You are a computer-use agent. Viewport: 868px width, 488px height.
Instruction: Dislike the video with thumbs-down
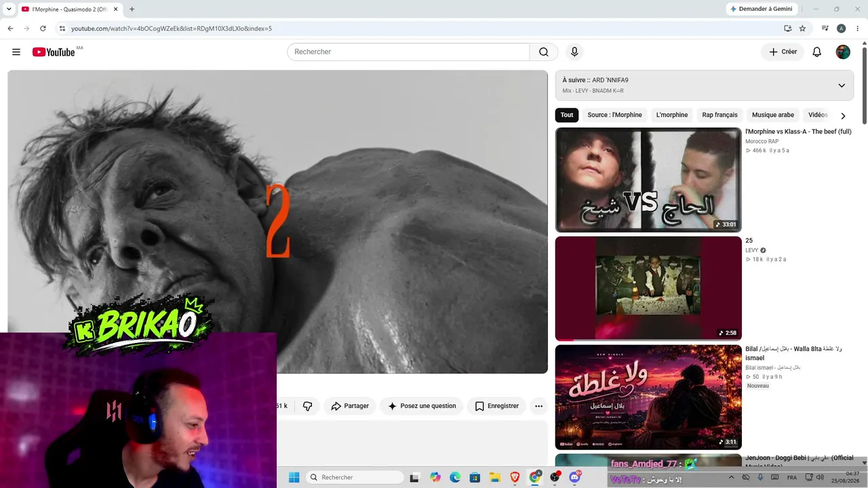tap(308, 406)
